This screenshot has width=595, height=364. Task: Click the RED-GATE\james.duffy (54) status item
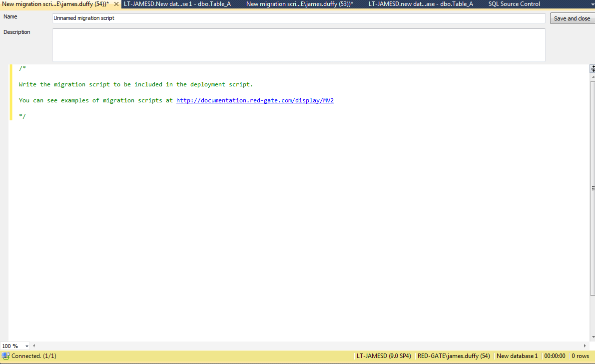(454, 356)
